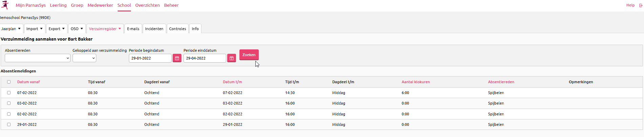Open calendar picker for Periode begindatum
Image resolution: width=644 pixels, height=137 pixels.
pos(177,58)
